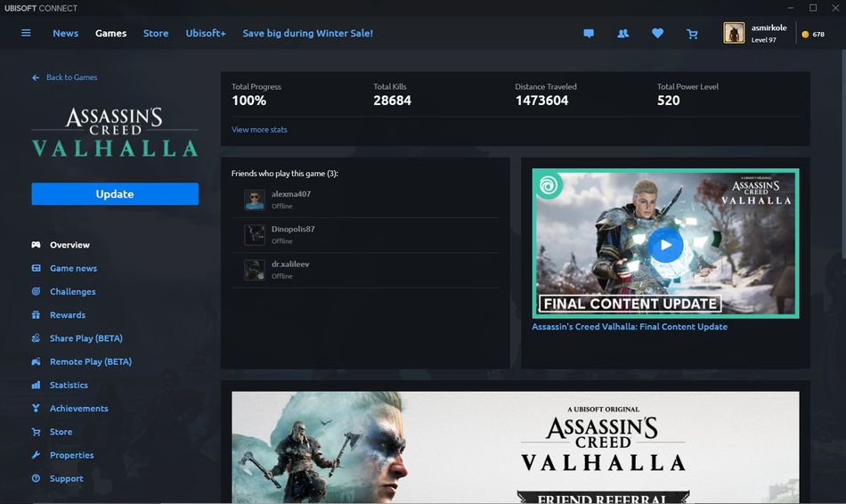Click the Back to Games link
Viewport: 846px width, 504px height.
pyautogui.click(x=72, y=77)
